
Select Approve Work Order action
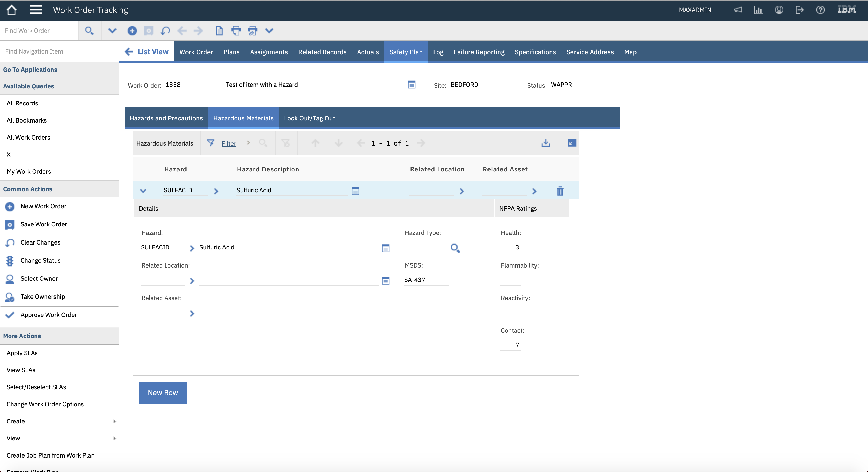pyautogui.click(x=49, y=315)
